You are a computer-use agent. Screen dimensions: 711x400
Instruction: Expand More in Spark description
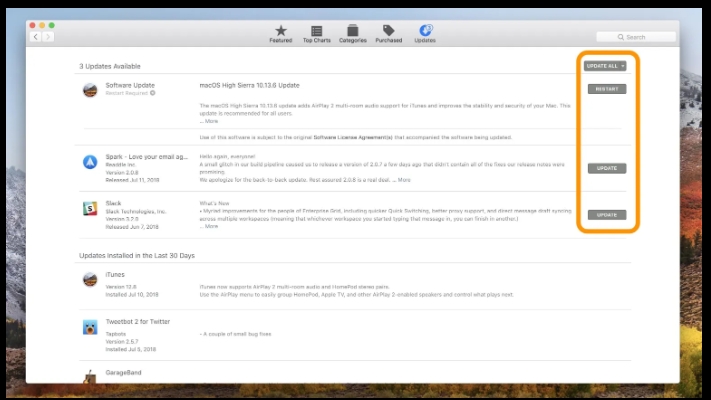click(x=404, y=180)
